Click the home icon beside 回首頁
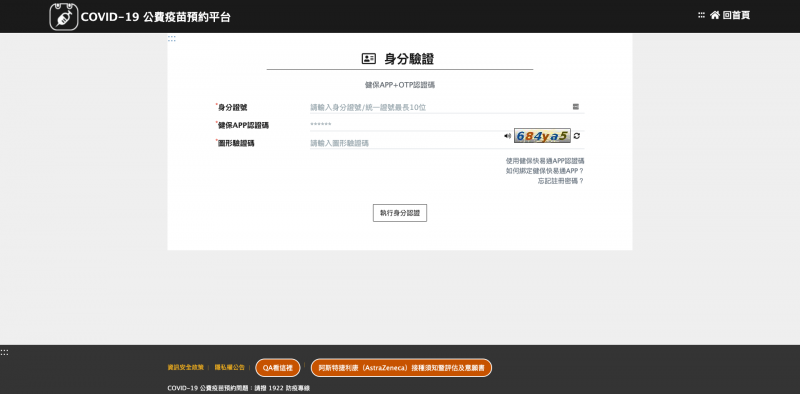 point(715,15)
